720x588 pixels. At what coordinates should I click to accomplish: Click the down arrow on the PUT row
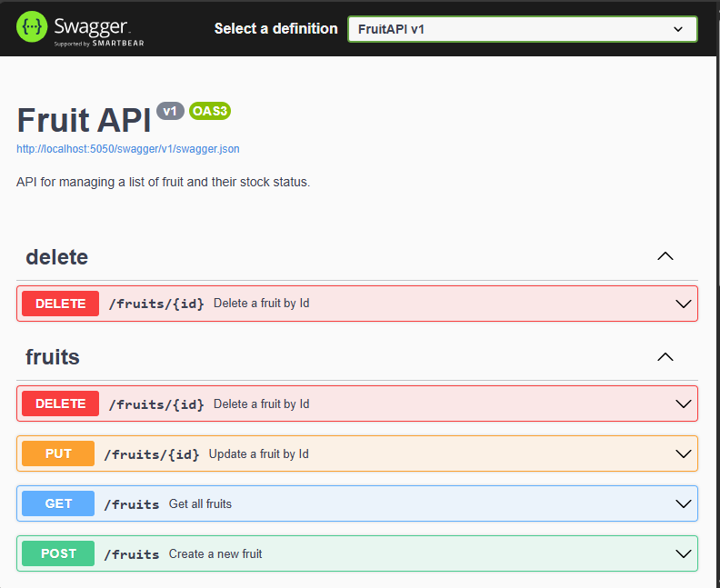click(x=684, y=453)
